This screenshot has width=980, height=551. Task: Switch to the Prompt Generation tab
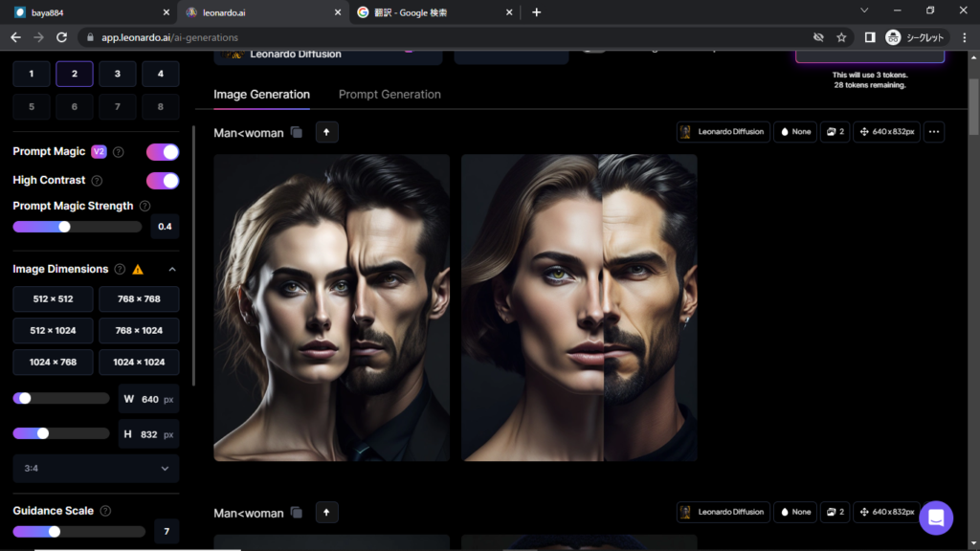[x=390, y=95]
